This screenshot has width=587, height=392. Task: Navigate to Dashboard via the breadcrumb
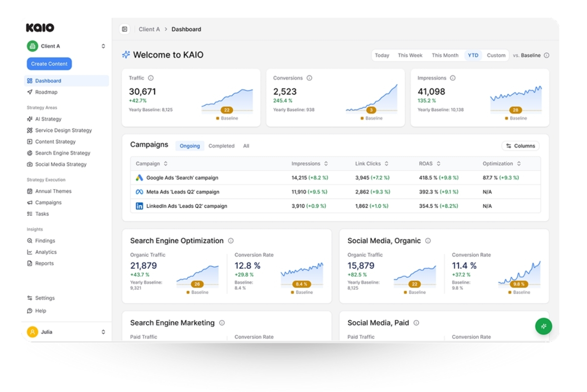tap(186, 29)
